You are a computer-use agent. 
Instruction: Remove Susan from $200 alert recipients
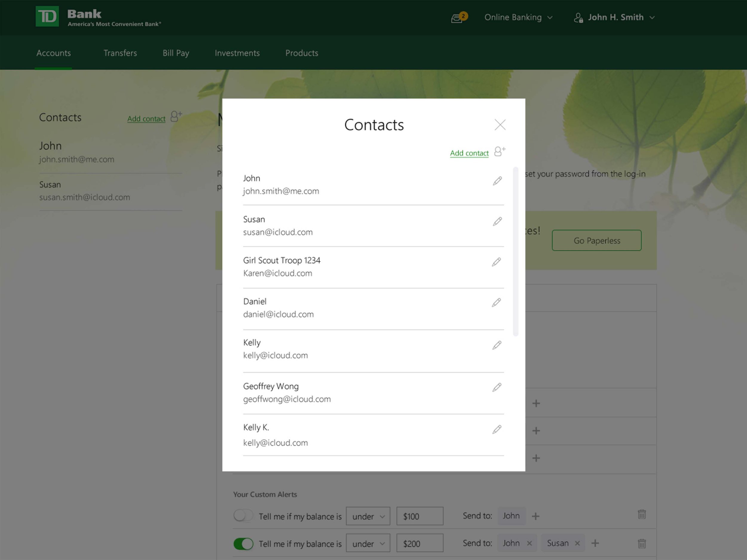click(577, 544)
